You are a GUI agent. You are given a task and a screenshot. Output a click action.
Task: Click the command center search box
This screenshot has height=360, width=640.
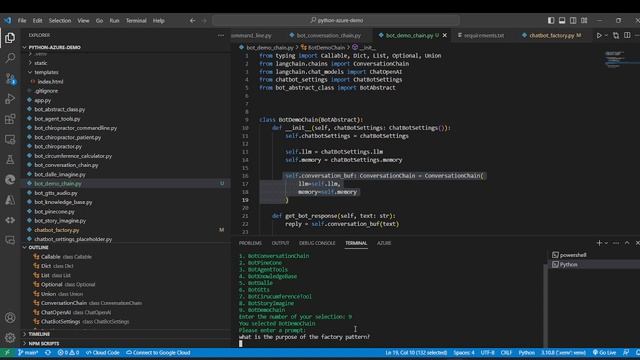tap(336, 20)
